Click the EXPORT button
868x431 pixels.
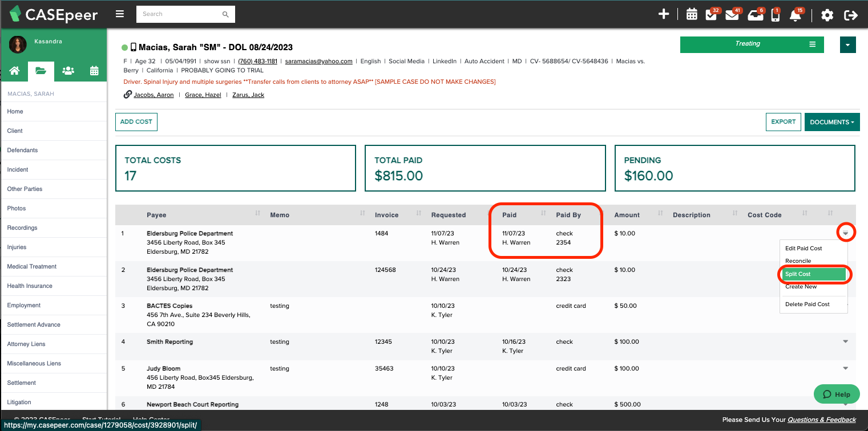784,122
